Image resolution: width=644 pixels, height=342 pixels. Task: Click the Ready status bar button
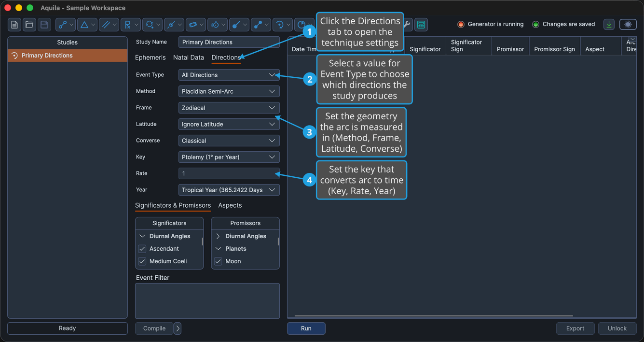68,328
